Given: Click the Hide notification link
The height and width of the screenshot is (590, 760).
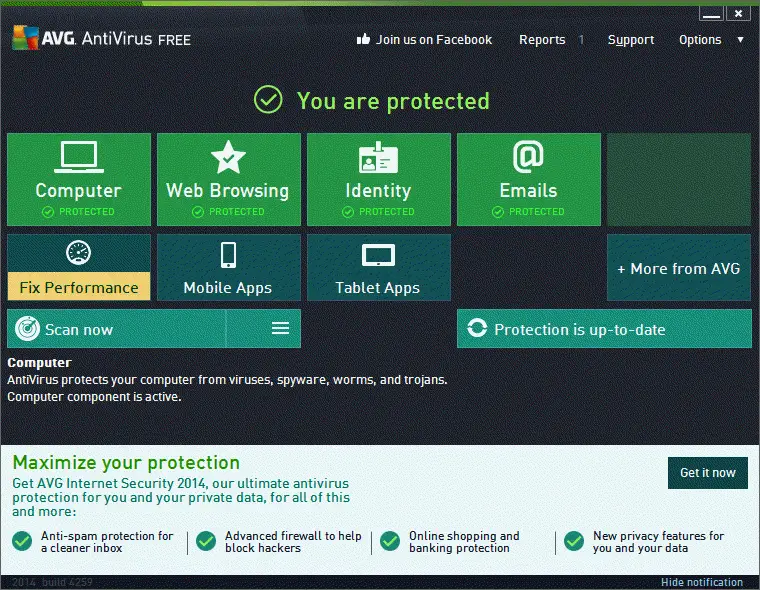Looking at the screenshot, I should [x=701, y=582].
